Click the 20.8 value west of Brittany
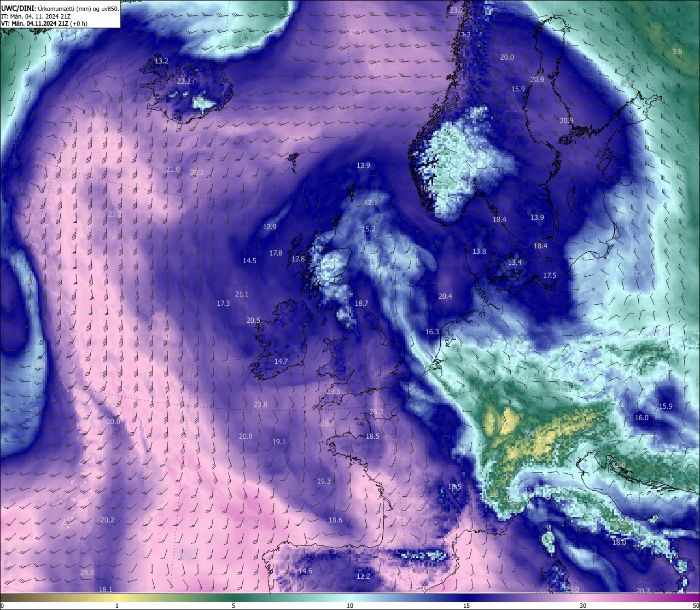 pyautogui.click(x=246, y=437)
